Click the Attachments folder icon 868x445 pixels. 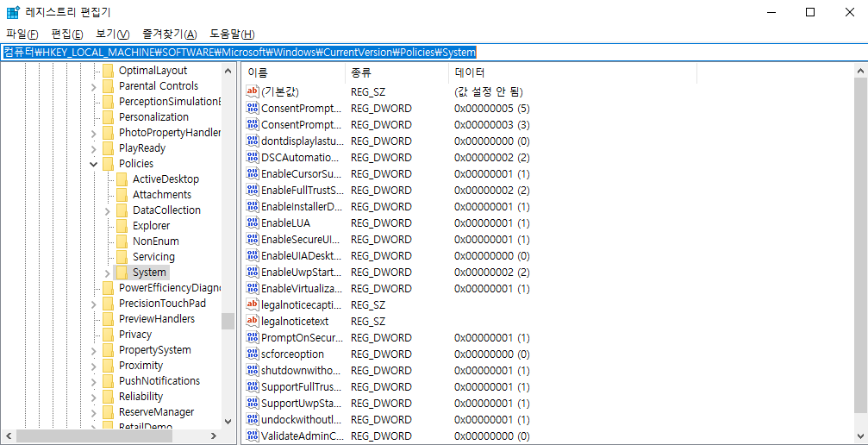122,195
